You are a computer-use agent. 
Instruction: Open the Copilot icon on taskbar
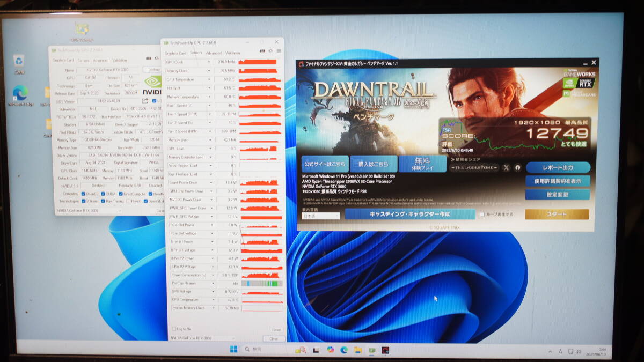(330, 350)
